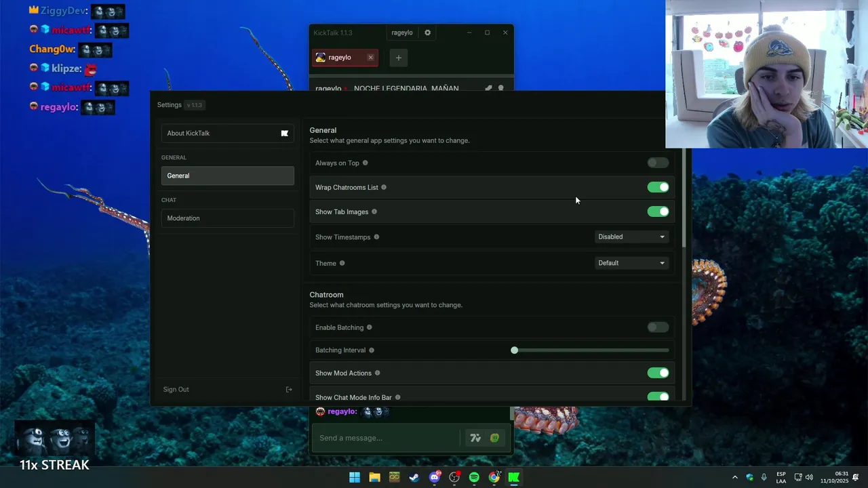The height and width of the screenshot is (488, 868).
Task: Close the rageylo chatroom tab
Action: pyautogui.click(x=370, y=58)
